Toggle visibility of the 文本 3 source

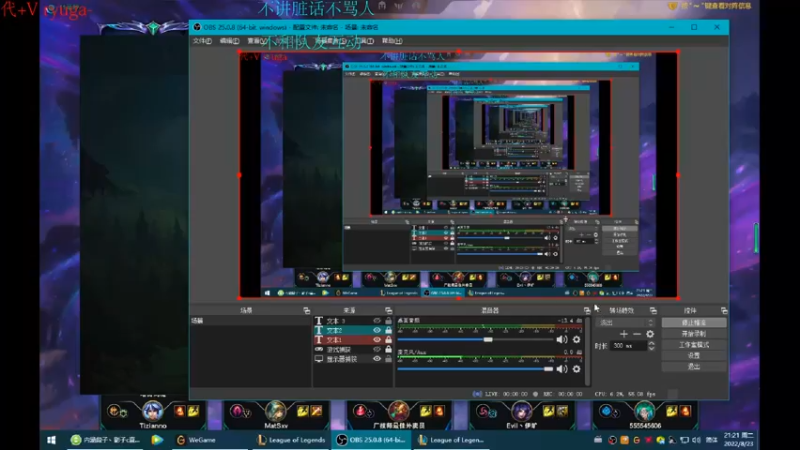coord(377,321)
